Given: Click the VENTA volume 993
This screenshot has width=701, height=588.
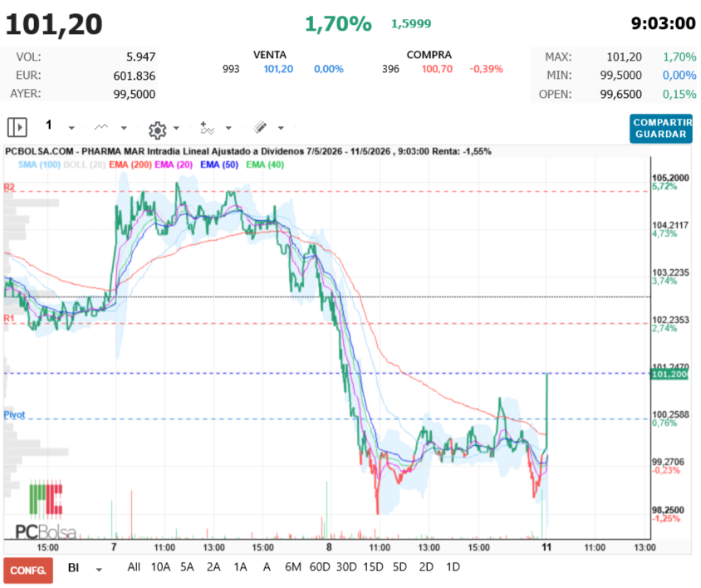Looking at the screenshot, I should point(231,69).
